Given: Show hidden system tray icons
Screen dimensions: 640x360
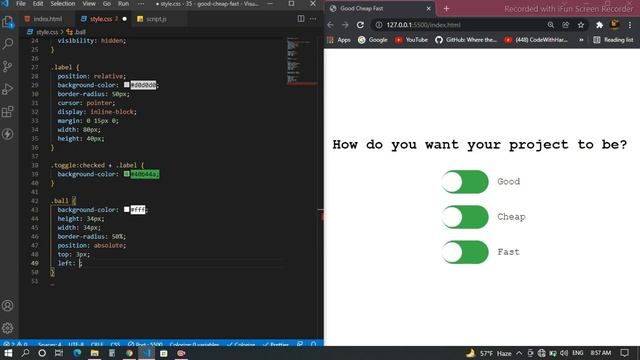Looking at the screenshot, I should pyautogui.click(x=519, y=353).
